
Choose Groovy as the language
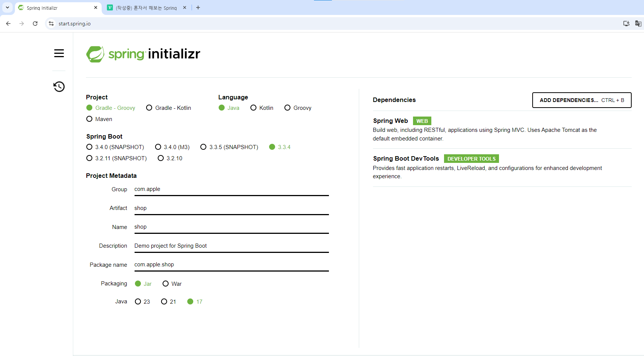click(298, 108)
